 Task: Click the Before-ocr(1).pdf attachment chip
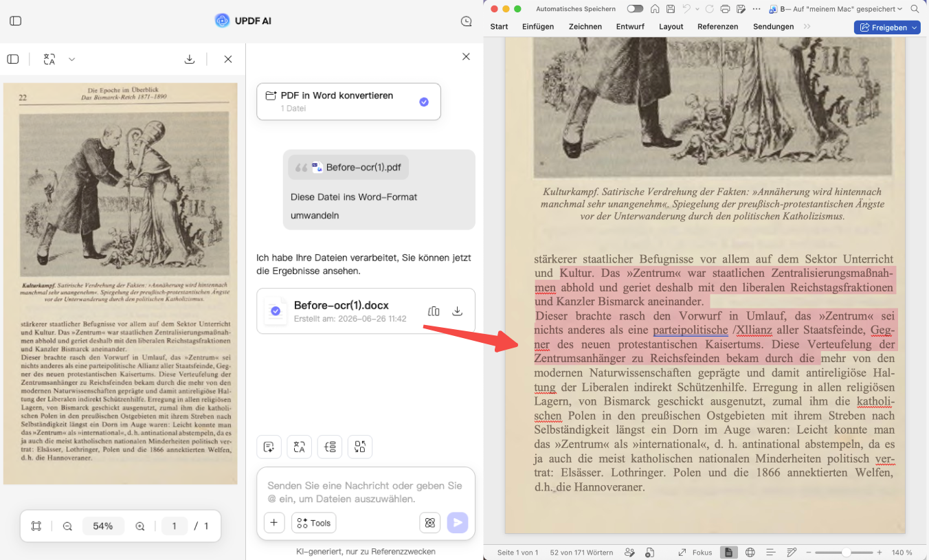click(349, 167)
